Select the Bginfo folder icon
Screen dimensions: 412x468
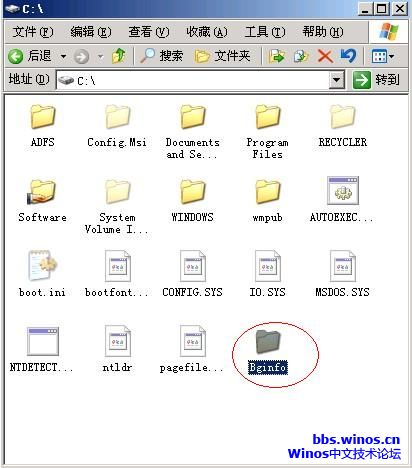click(x=268, y=342)
